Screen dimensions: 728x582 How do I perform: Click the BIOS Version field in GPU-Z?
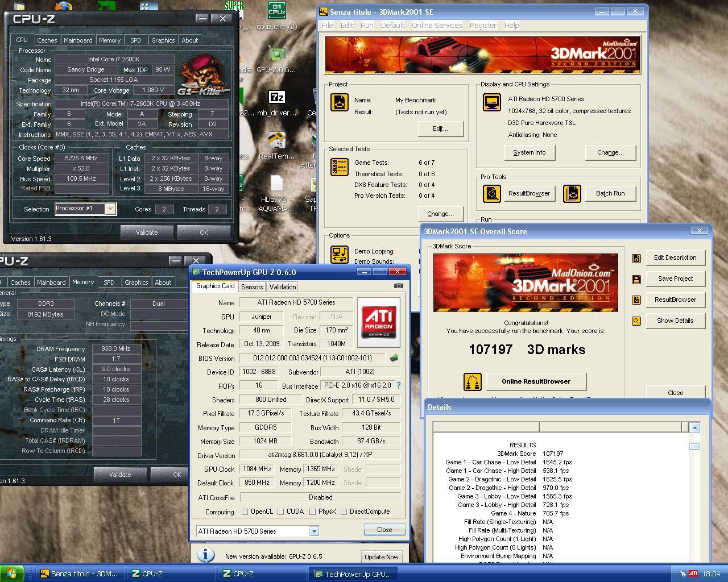point(312,358)
